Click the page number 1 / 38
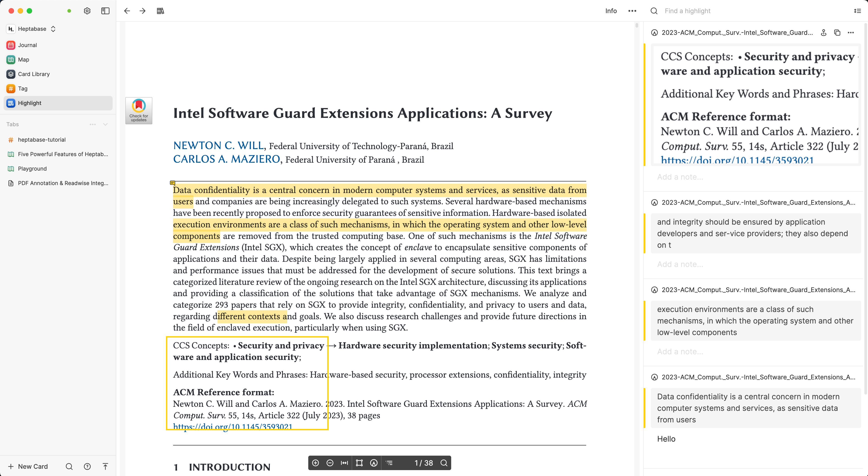The width and height of the screenshot is (868, 476). point(424,463)
